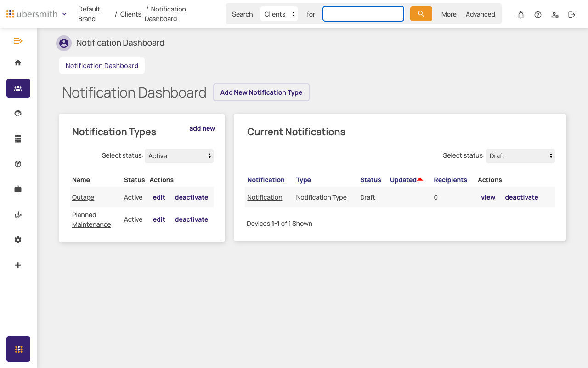Click Add New Notification Type button
Screen dimensions: 588x368
point(261,92)
